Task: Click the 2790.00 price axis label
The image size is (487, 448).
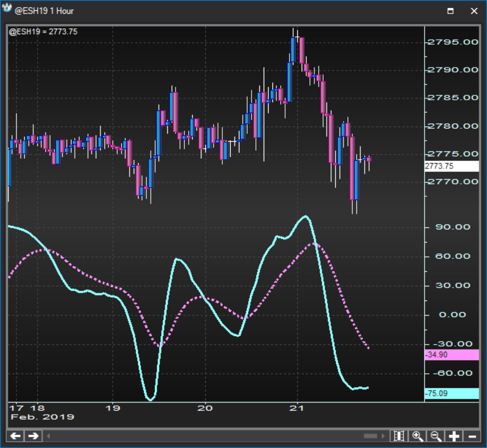Action: click(453, 70)
